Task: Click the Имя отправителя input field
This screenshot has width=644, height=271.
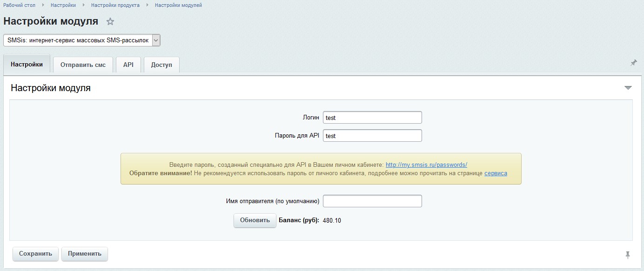Action: tap(372, 201)
